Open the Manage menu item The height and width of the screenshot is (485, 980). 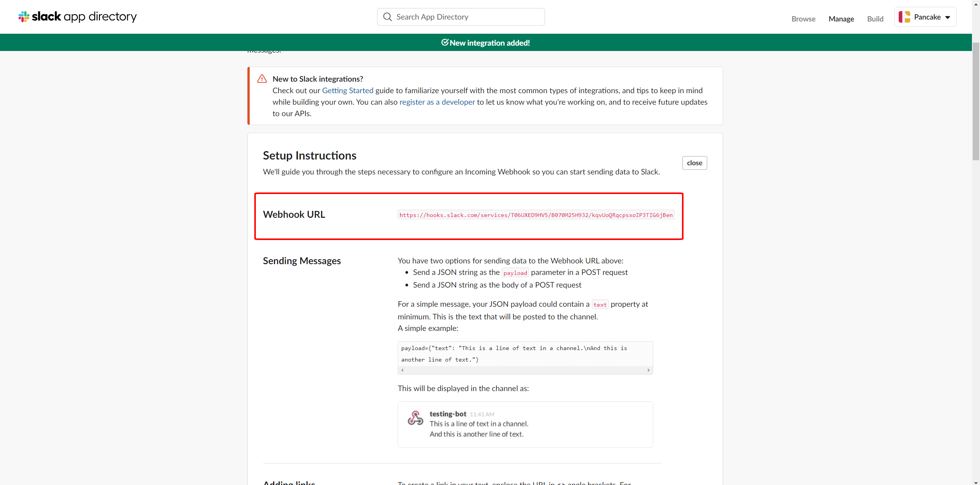coord(841,19)
